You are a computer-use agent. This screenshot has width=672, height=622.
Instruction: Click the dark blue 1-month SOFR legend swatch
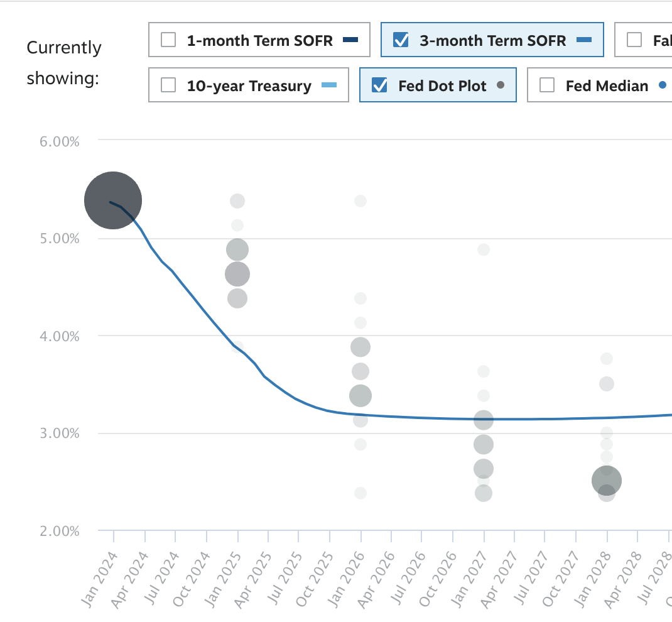point(350,41)
